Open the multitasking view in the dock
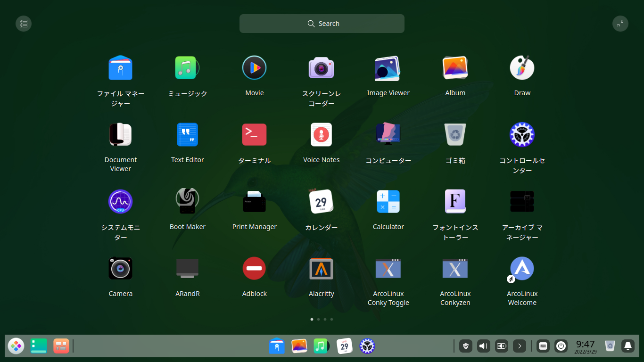The width and height of the screenshot is (644, 362). click(61, 346)
